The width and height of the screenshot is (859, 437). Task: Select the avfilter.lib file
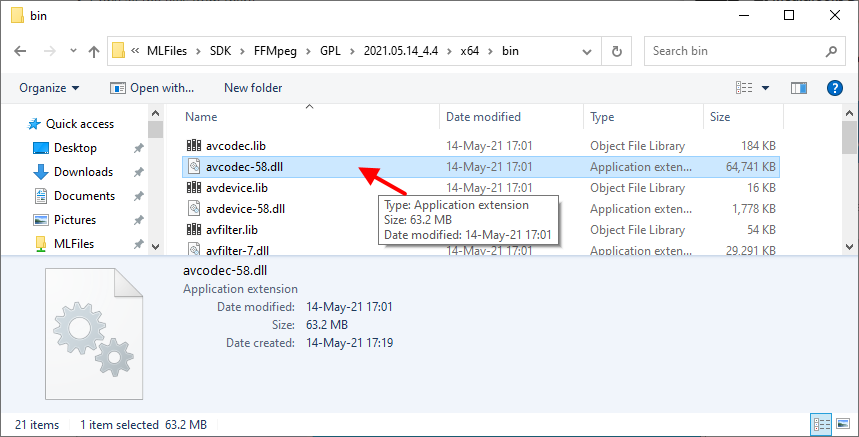coord(480,230)
